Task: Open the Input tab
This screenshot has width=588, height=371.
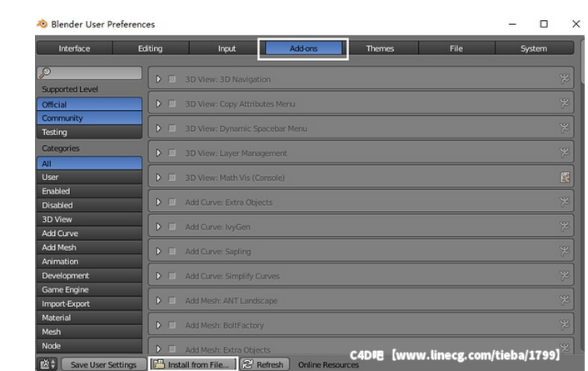Action: coord(227,48)
